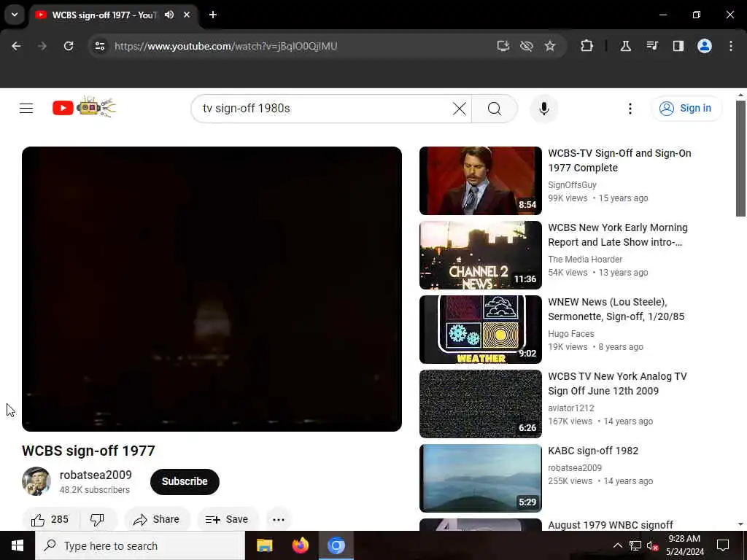
Task: Dislike the video with thumbs down
Action: pyautogui.click(x=97, y=519)
